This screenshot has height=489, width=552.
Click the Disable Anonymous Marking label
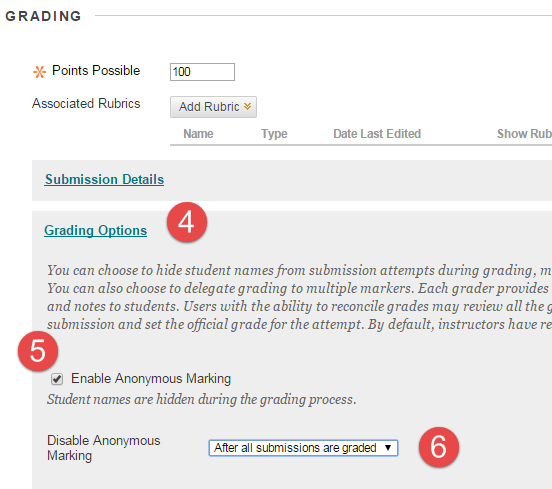tap(104, 448)
